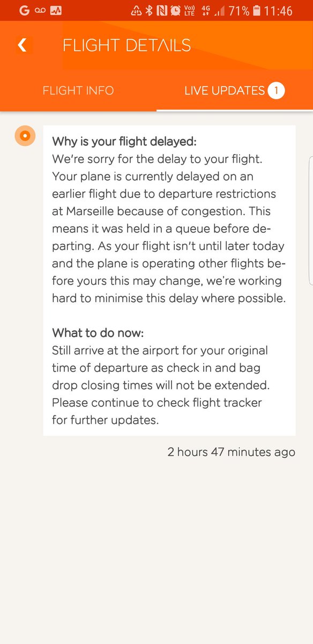Tap the edge panel handle on the right side
313x644 pixels.
[x=311, y=220]
